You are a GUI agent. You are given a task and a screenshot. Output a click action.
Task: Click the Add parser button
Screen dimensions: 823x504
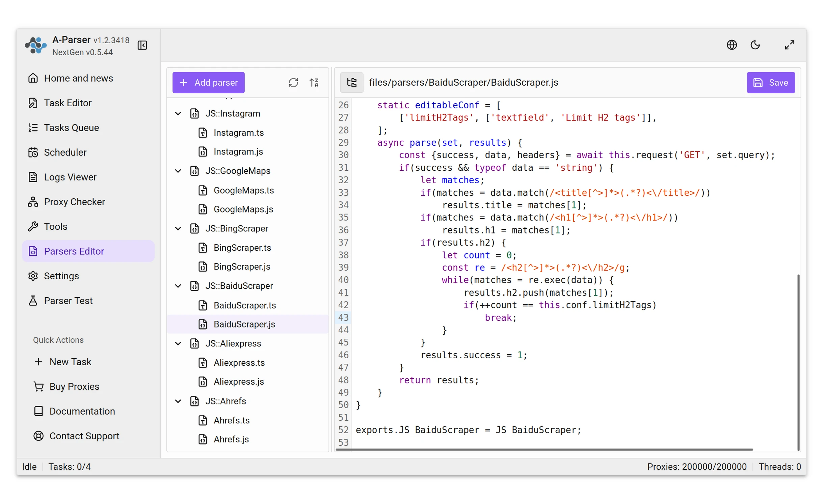pyautogui.click(x=208, y=83)
